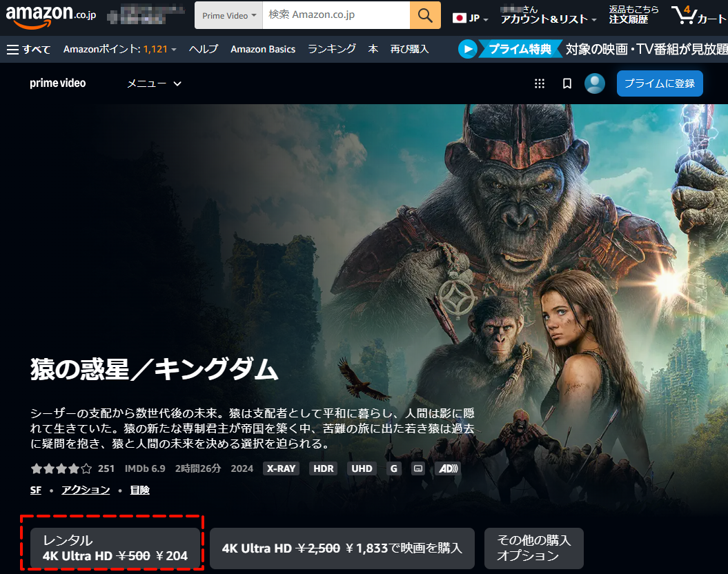The height and width of the screenshot is (574, 728).
Task: Click the プライムに登録 button
Action: tap(660, 83)
